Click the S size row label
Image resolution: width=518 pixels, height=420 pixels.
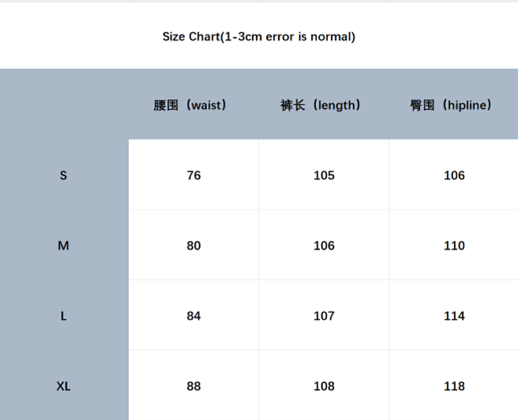[64, 175]
